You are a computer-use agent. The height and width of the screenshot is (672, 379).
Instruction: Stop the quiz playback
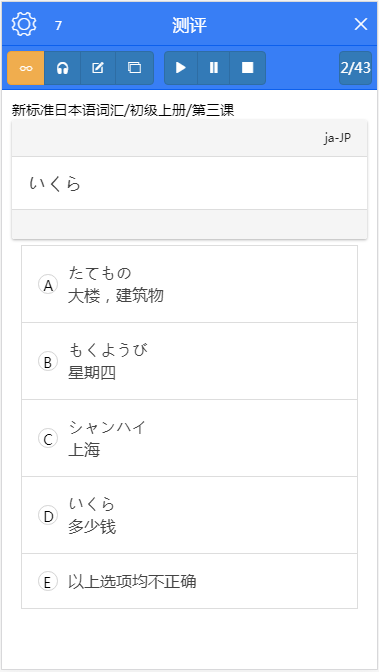click(x=247, y=68)
